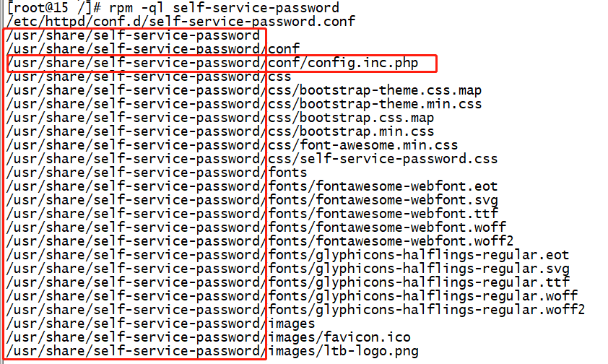This screenshot has height=364, width=608.
Task: Click the fonts/fontawesome-webfont.svg line
Action: point(252,200)
